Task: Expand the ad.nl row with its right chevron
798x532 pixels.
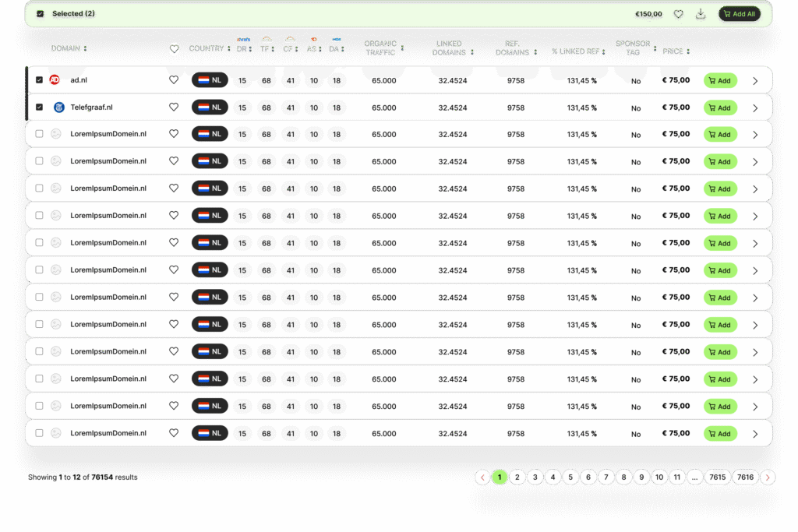Action: point(754,81)
